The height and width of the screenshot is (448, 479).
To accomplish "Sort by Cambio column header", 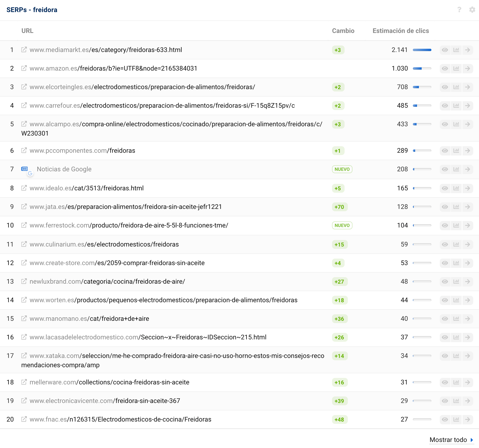I will coord(343,31).
